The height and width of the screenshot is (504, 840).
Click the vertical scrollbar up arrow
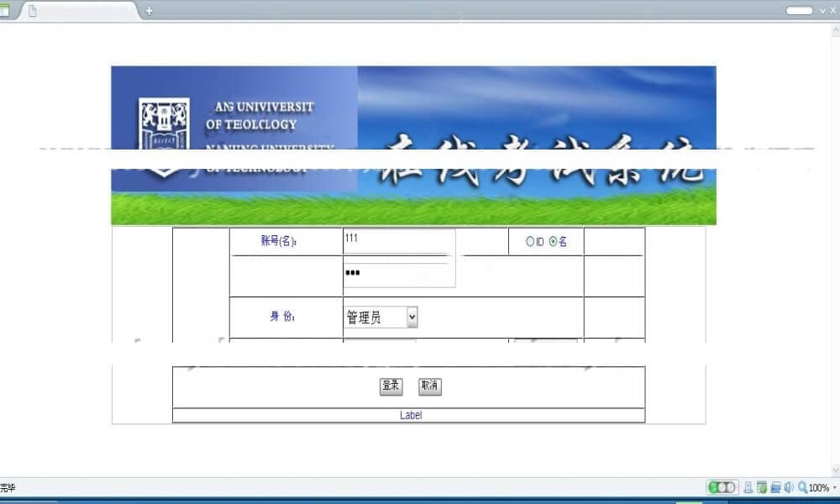(835, 30)
